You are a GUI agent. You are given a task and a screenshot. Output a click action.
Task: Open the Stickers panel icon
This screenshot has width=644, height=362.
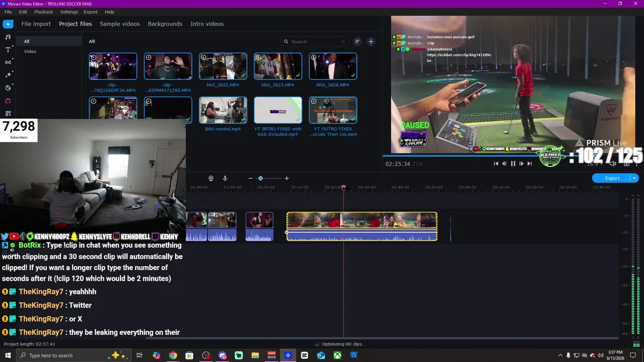point(8,88)
